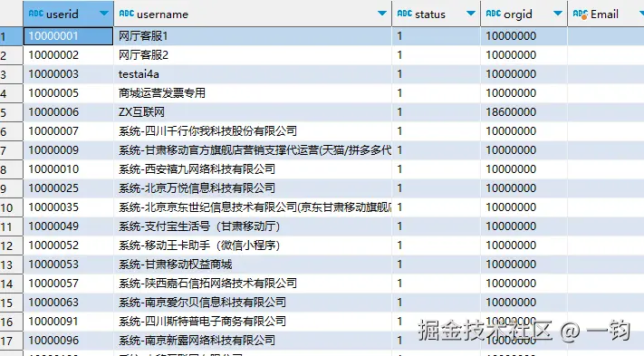Select userid cell 10000010
This screenshot has height=356, width=644.
tap(68, 169)
